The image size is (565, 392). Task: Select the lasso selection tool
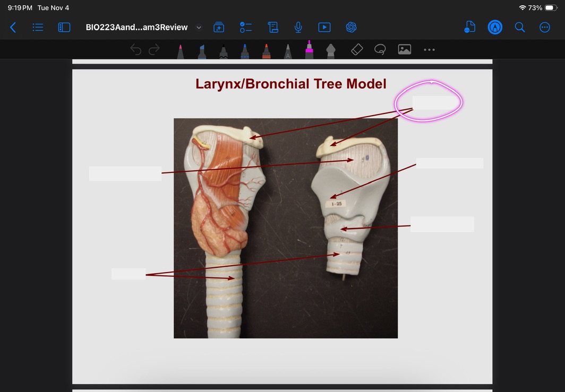point(380,49)
